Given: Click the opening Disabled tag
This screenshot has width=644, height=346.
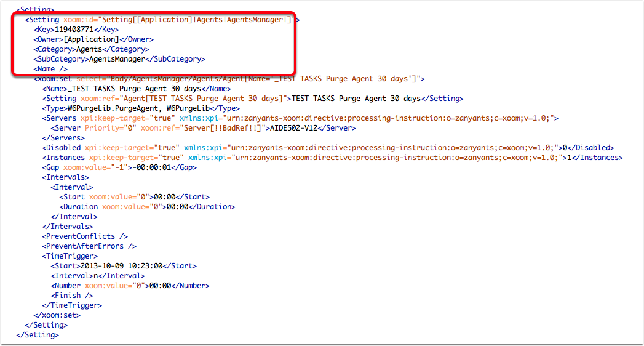Looking at the screenshot, I should 62,148.
